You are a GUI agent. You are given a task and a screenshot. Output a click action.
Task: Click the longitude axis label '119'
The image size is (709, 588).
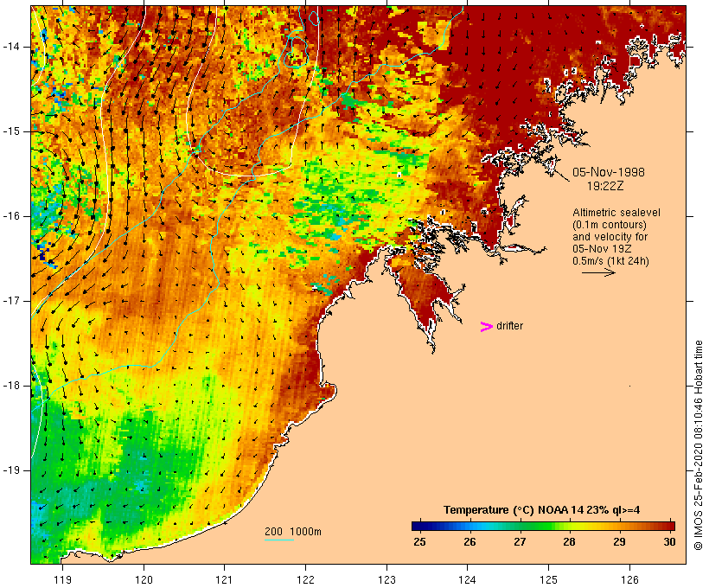[62, 579]
